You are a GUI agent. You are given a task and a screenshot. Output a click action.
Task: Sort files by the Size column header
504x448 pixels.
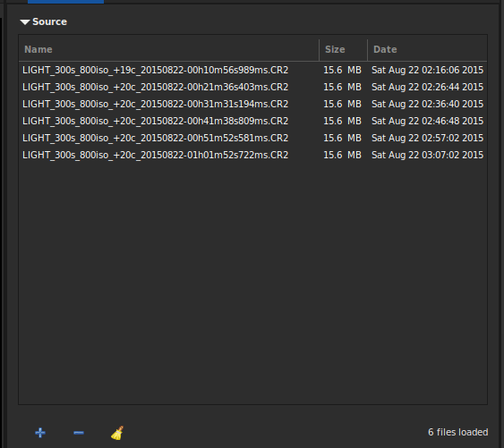click(343, 49)
